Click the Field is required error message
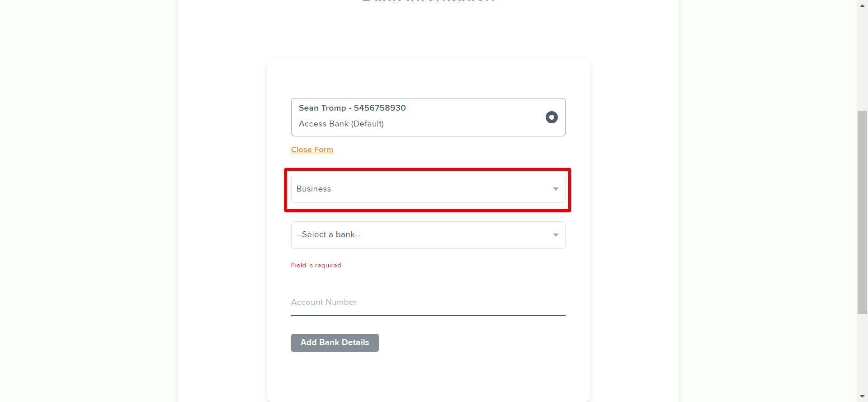Screen dimensions: 868x402 316,265
